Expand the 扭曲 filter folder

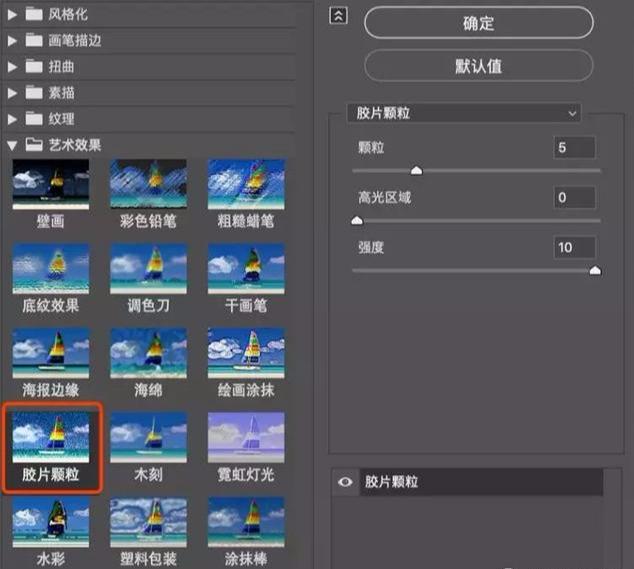coord(12,67)
